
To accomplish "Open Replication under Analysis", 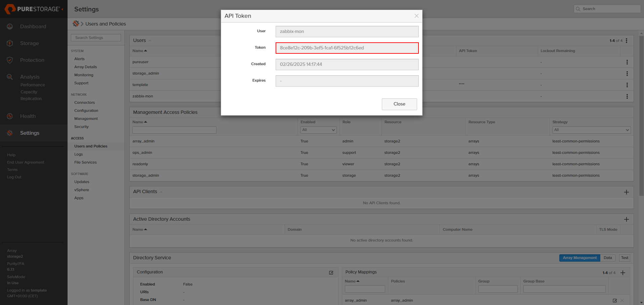I will (x=31, y=99).
